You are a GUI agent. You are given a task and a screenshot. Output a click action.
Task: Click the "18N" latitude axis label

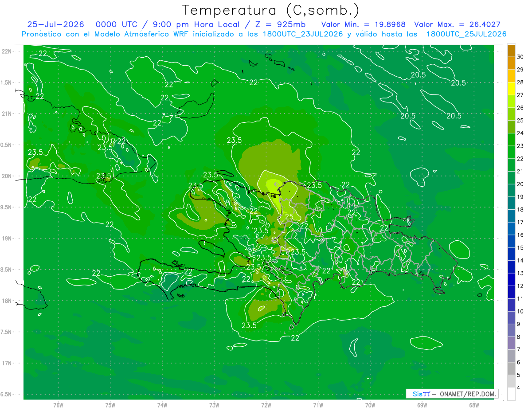tap(7, 301)
